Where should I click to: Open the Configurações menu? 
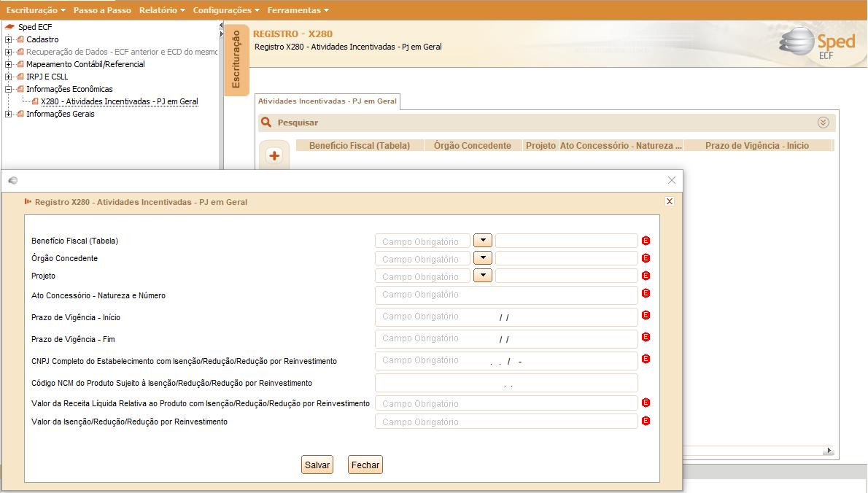pyautogui.click(x=226, y=10)
